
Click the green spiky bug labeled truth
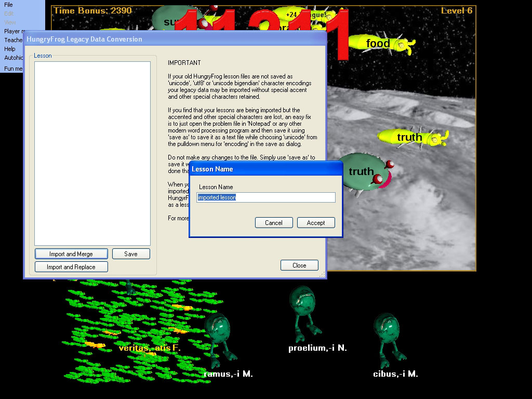365,171
